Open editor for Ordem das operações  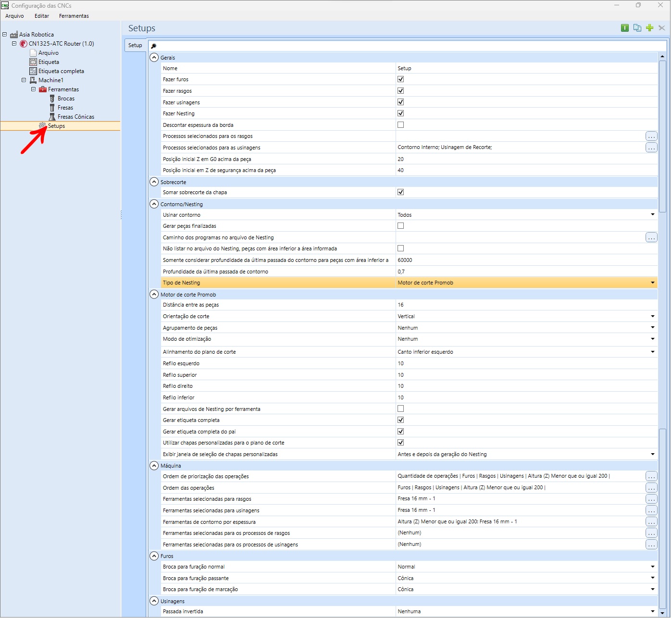click(x=652, y=488)
